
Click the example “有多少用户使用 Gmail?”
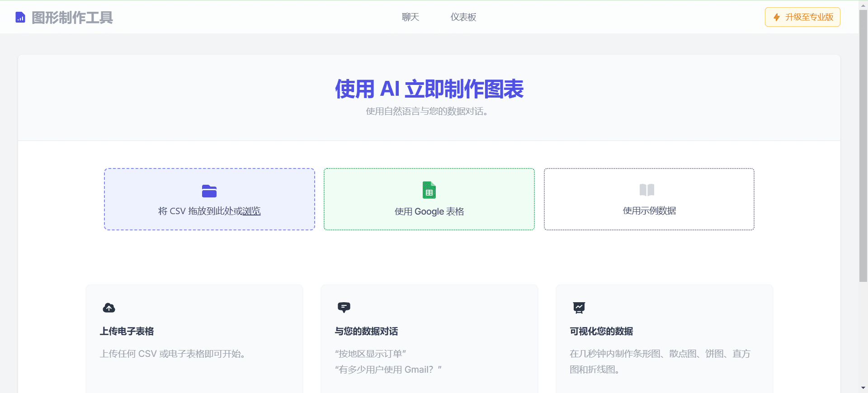(388, 370)
